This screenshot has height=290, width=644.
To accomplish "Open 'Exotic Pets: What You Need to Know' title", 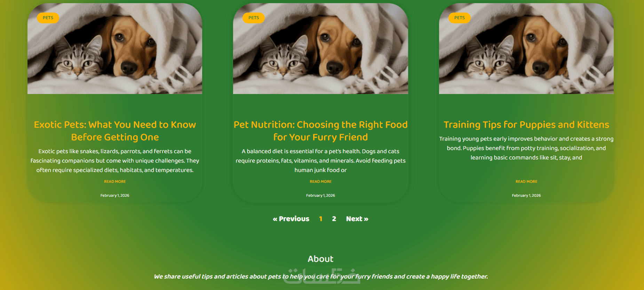I will click(x=115, y=131).
